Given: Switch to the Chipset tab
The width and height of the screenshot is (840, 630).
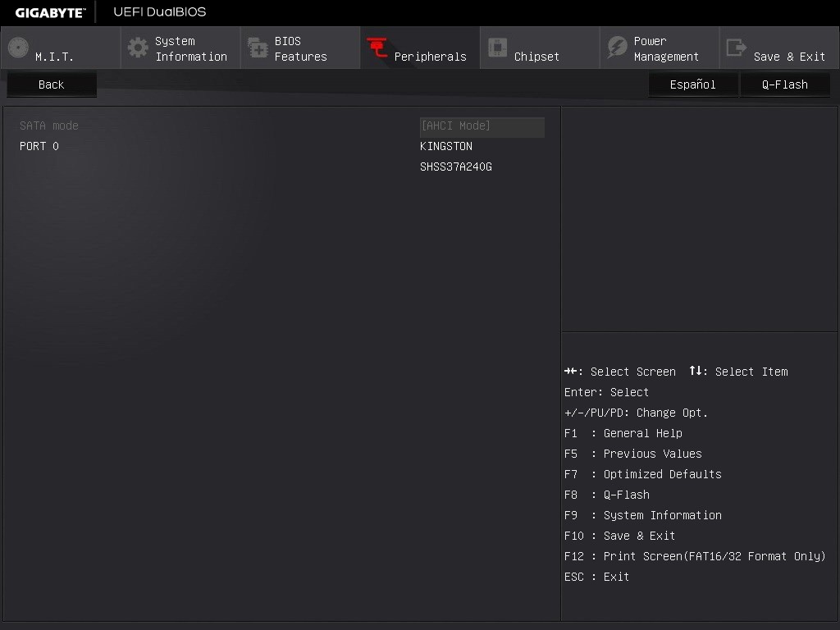Looking at the screenshot, I should tap(537, 56).
